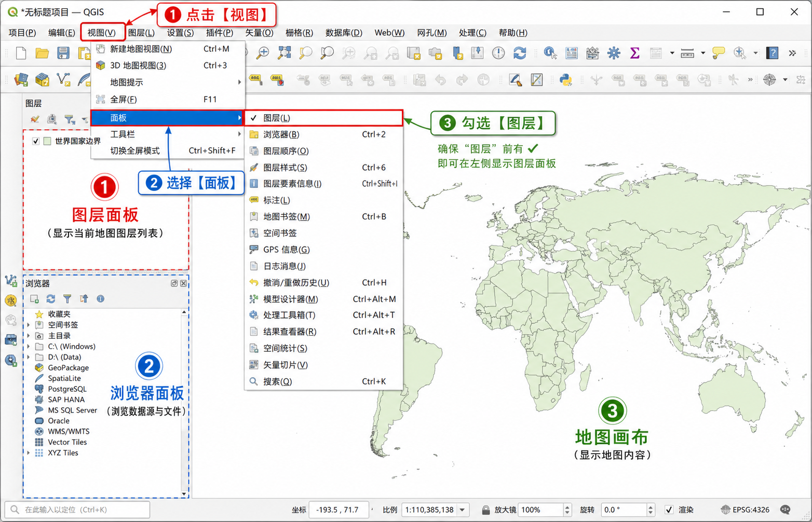
Task: Float the Browser panel with its dock button
Action: coord(174,283)
